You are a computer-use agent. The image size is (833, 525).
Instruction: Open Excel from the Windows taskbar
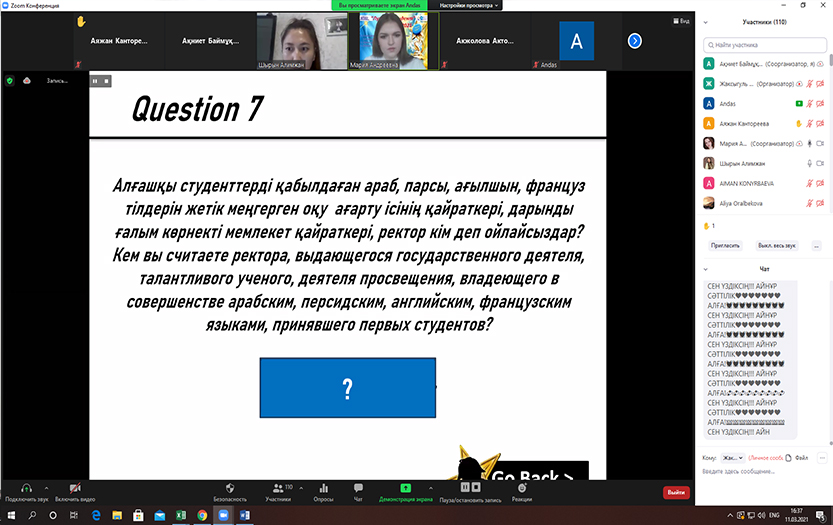click(x=181, y=516)
